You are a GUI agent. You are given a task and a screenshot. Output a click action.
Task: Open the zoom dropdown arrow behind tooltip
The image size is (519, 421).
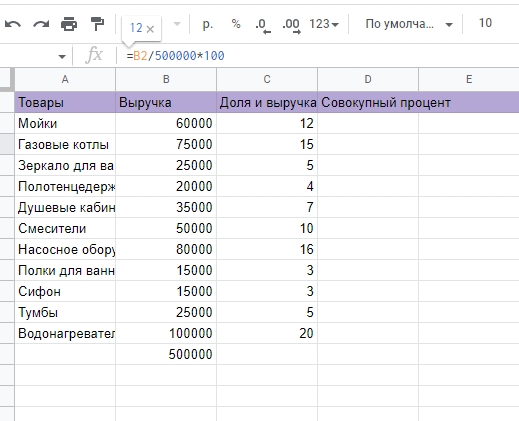[x=177, y=24]
